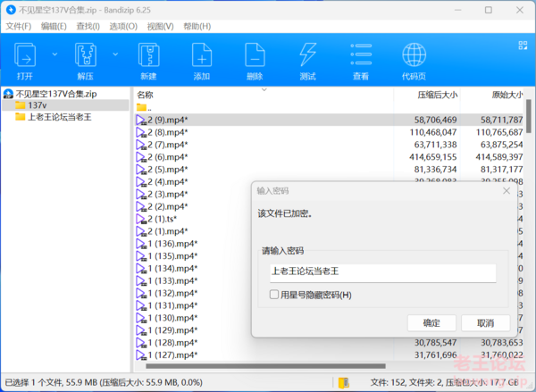Click video icon of 2 (8).mp4

[141, 132]
